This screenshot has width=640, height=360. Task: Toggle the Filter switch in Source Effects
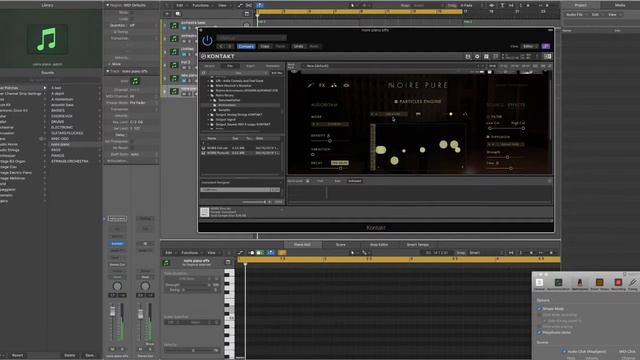488,117
